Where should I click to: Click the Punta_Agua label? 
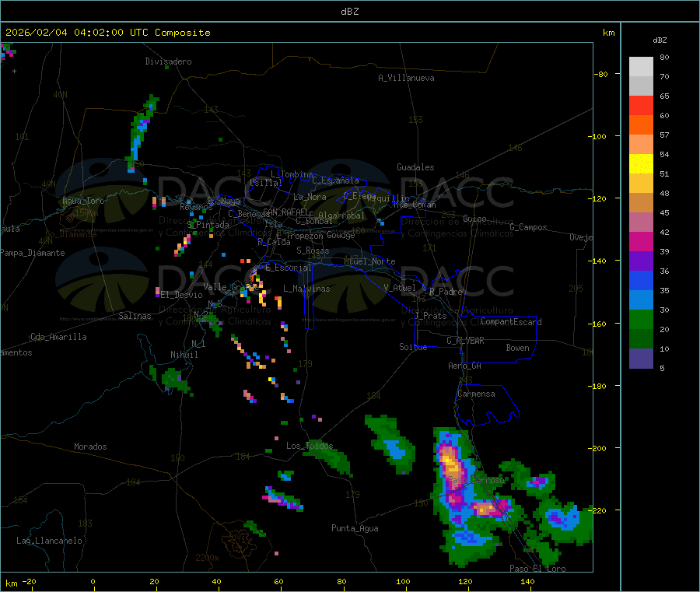[355, 528]
